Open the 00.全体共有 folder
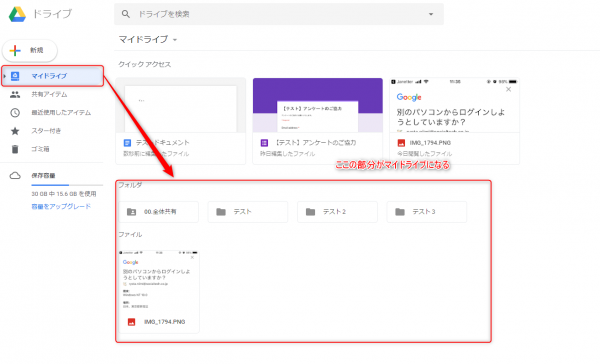 pos(158,212)
